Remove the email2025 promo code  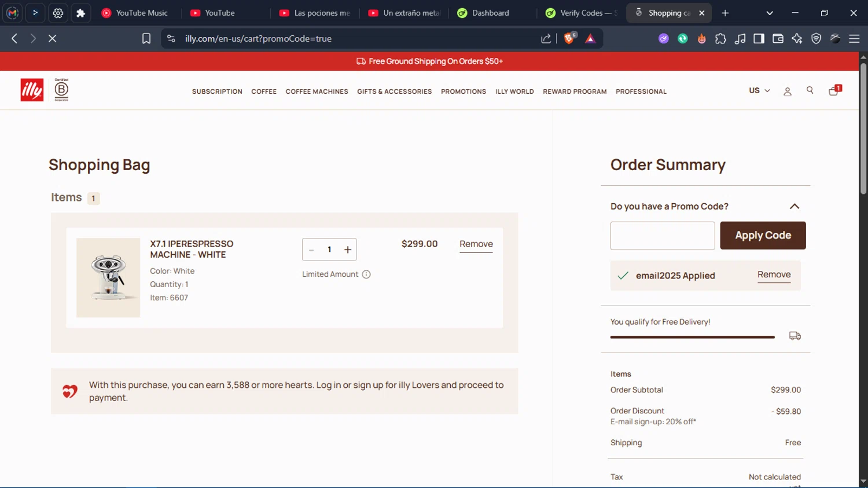tap(774, 275)
